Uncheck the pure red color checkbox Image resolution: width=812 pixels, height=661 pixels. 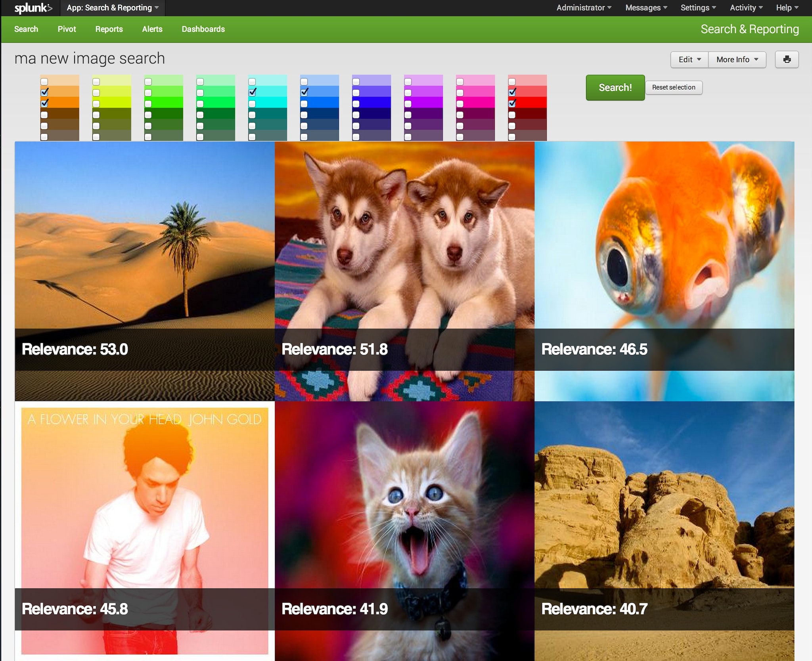pyautogui.click(x=512, y=103)
